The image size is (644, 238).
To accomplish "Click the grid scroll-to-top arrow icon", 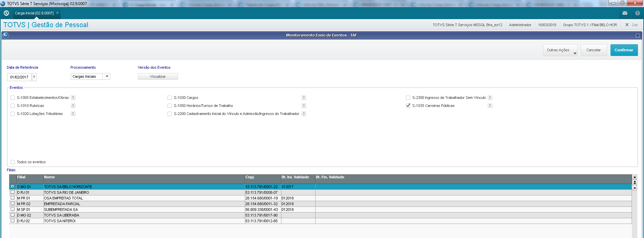I will coord(635,177).
